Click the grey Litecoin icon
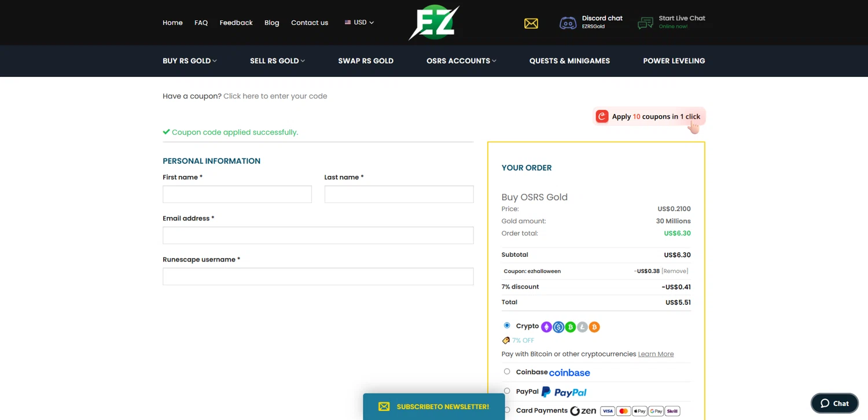868x420 pixels. (582, 327)
